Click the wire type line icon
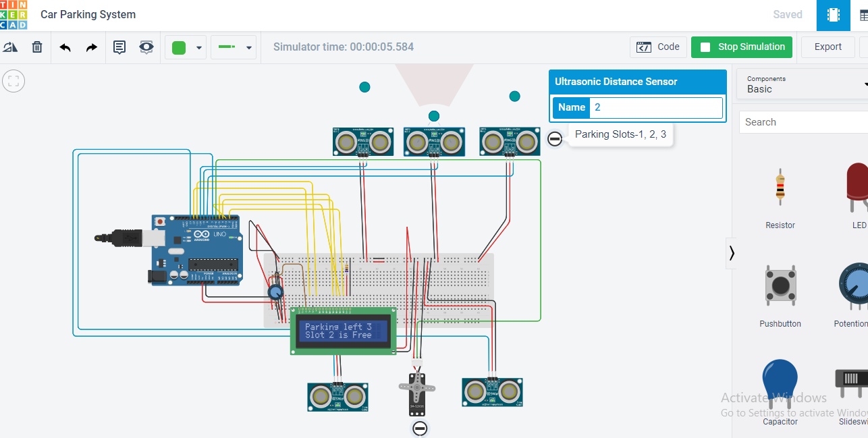 point(227,47)
